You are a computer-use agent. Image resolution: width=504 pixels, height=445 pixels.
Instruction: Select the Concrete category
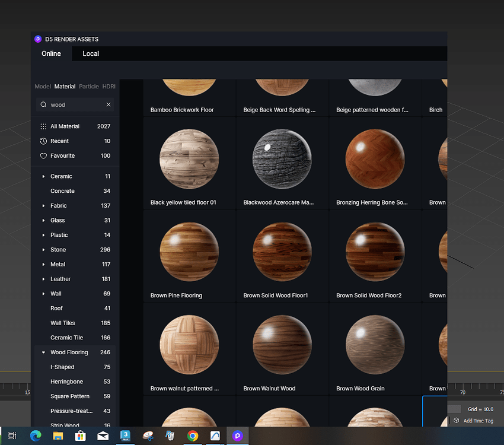[x=75, y=191]
